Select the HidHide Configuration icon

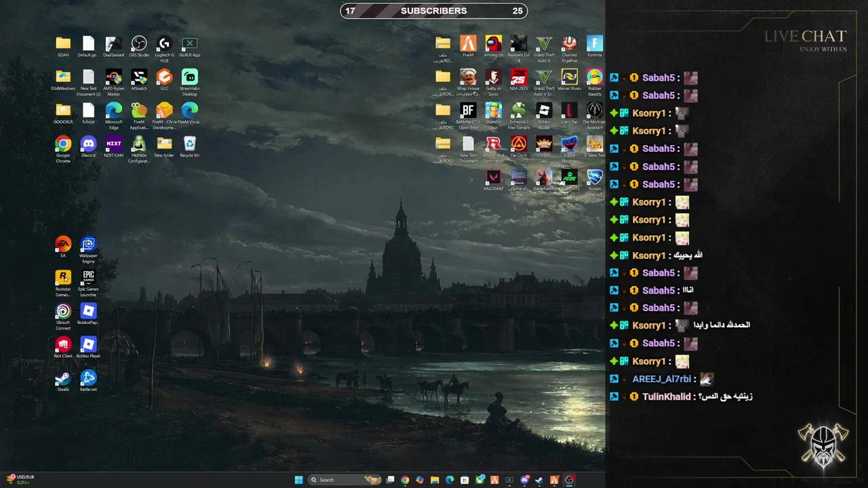click(139, 150)
